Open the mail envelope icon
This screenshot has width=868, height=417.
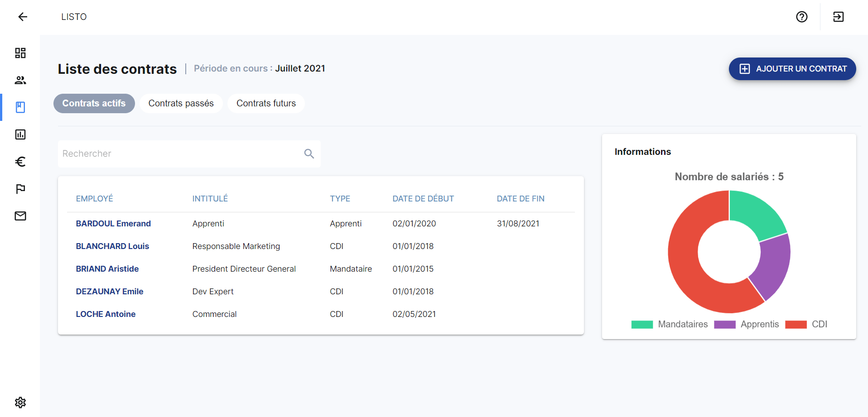[x=20, y=216]
